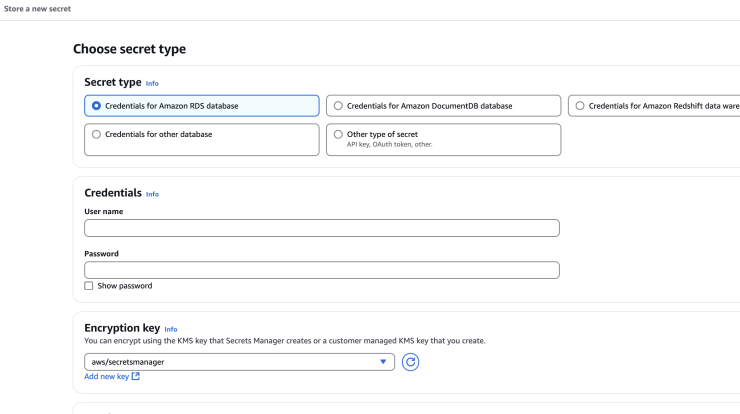
Task: Select Credentials for Amazon Redshift data warehouse
Action: click(x=654, y=106)
